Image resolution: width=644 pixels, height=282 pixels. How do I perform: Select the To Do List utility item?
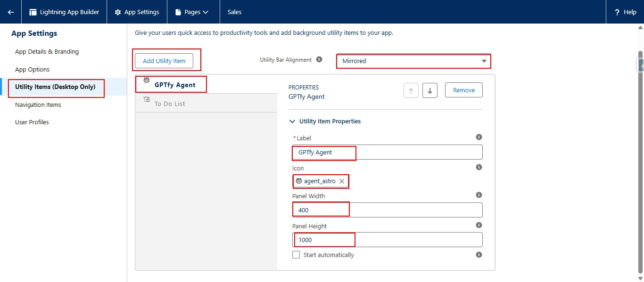(170, 104)
